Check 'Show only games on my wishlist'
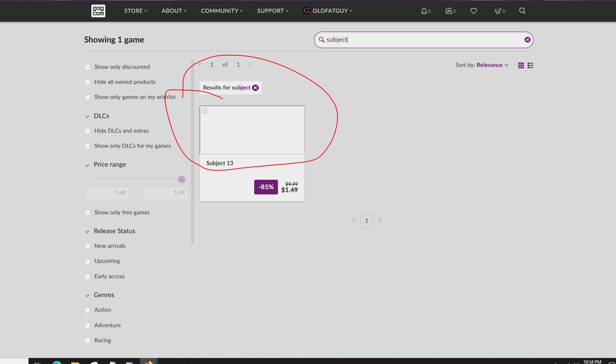The height and width of the screenshot is (364, 616). pos(88,97)
